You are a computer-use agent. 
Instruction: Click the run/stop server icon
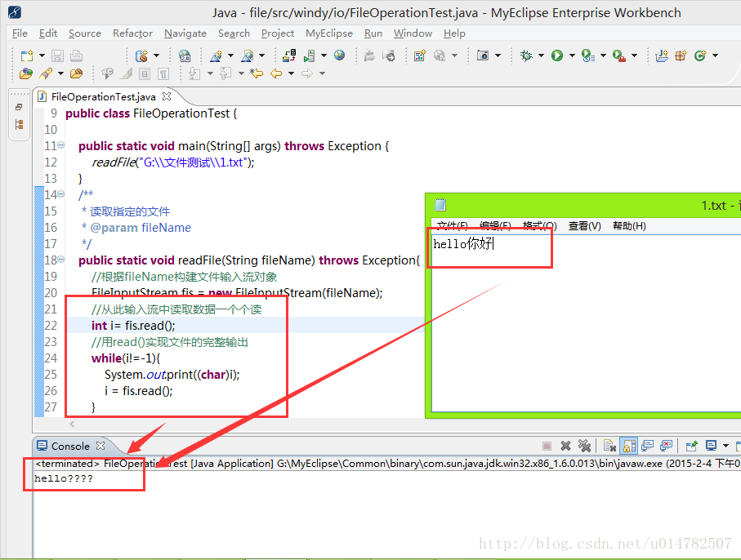coord(310,56)
